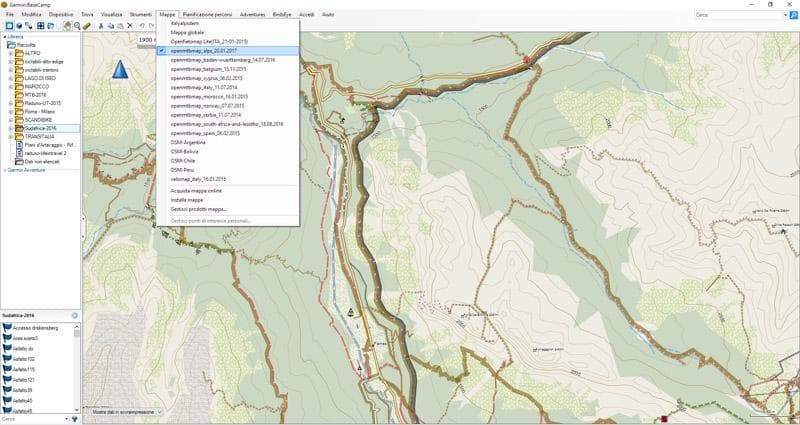Open the Accedi menu
This screenshot has height=425, width=800.
(307, 14)
